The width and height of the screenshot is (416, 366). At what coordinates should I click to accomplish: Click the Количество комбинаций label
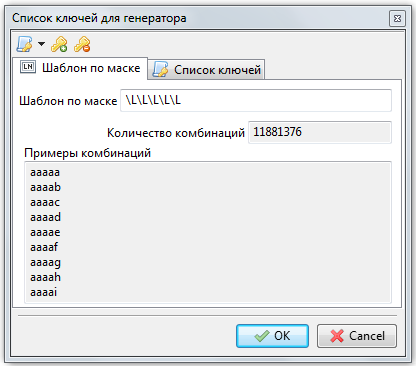(x=176, y=133)
